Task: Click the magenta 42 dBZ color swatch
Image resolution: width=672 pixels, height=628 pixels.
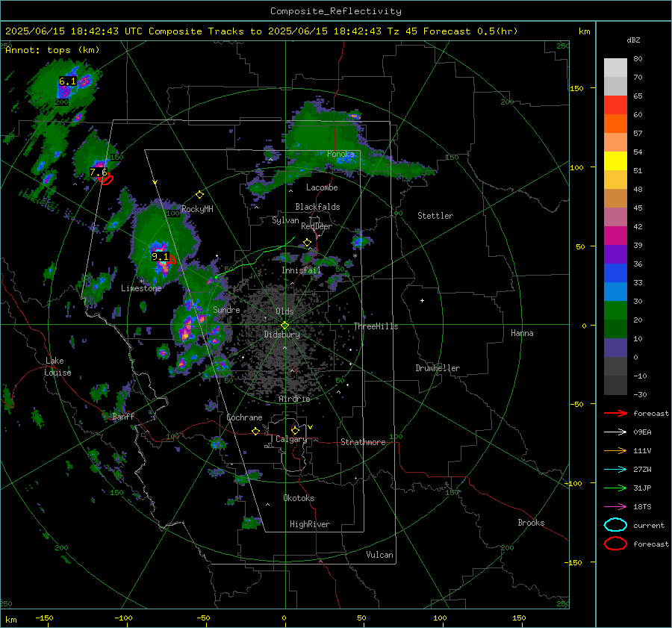Action: coord(615,235)
